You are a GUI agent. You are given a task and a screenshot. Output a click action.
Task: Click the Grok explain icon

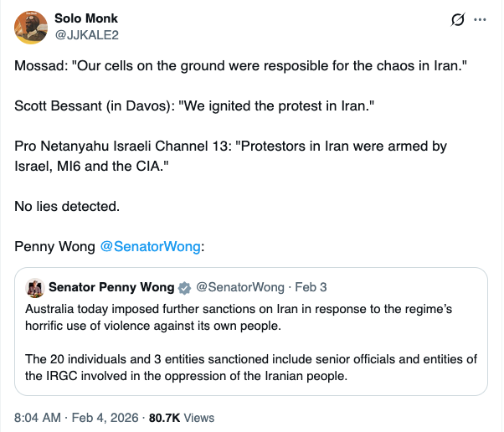[458, 19]
